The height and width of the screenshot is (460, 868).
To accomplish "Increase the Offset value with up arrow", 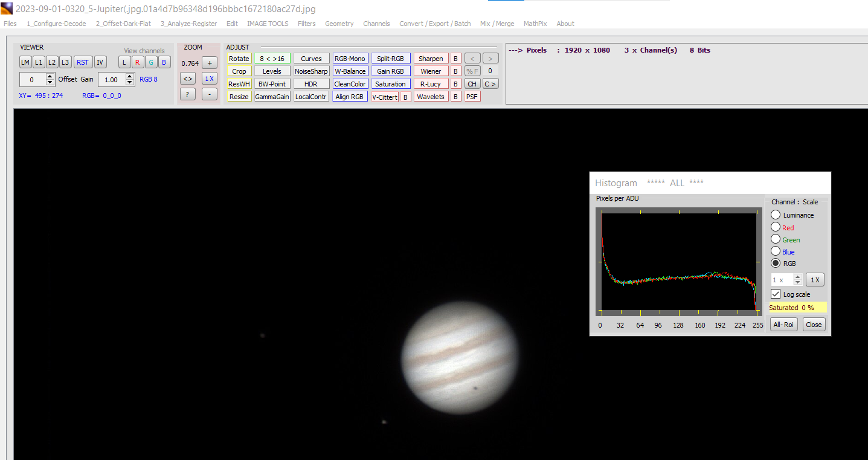I will click(50, 76).
